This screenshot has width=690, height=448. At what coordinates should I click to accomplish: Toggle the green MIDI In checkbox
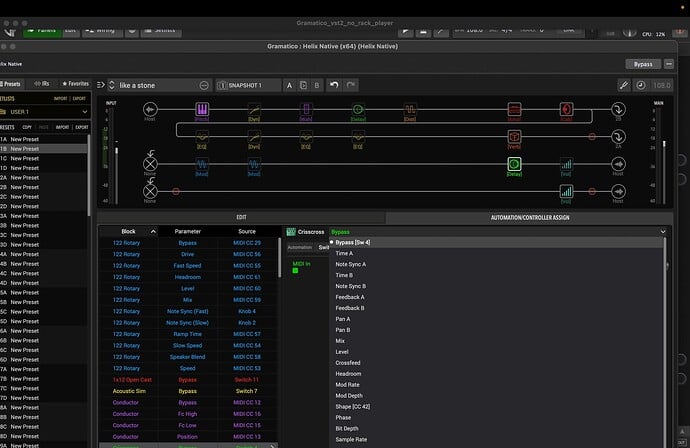click(295, 271)
